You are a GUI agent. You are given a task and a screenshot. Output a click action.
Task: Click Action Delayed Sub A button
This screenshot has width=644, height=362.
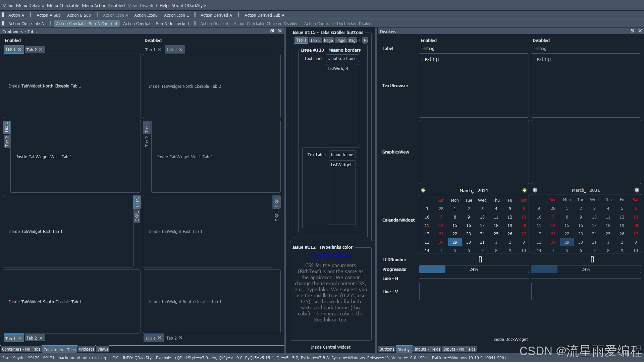[264, 15]
